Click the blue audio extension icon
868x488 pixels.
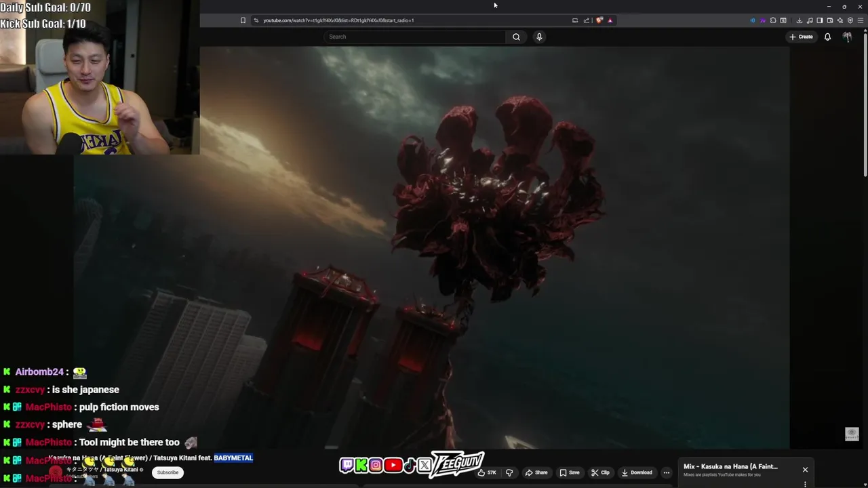[753, 20]
